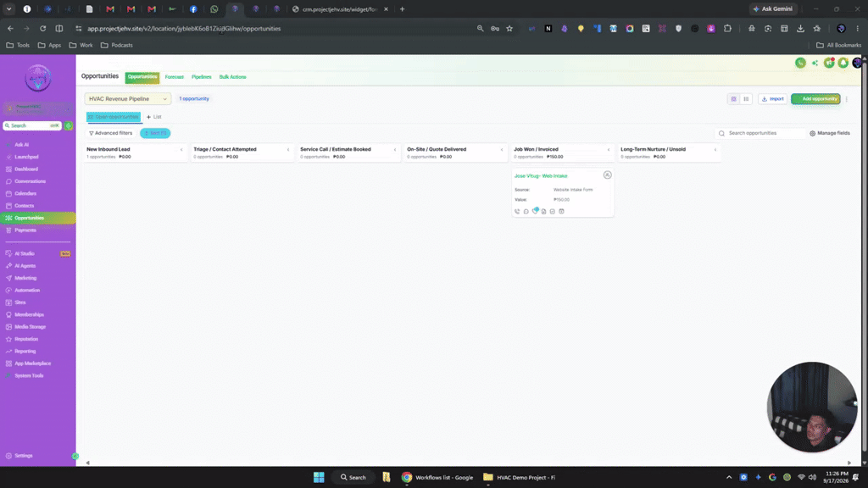This screenshot has height=488, width=868.
Task: Open the account switcher in the sidebar
Action: (x=37, y=108)
